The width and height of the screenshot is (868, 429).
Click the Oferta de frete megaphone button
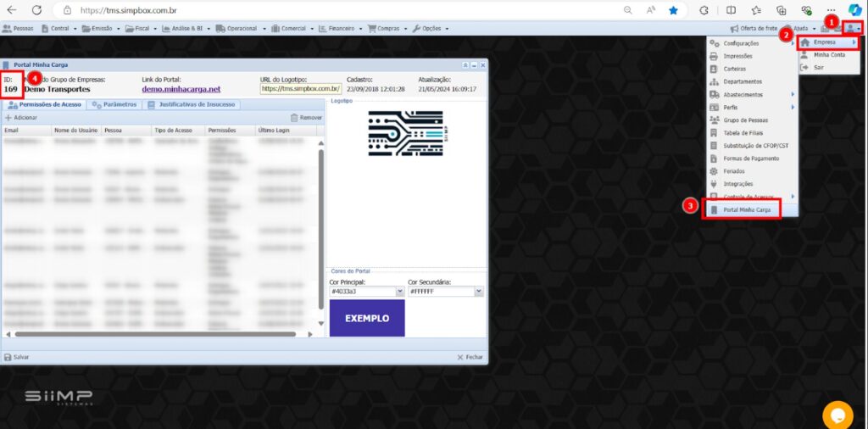point(754,28)
